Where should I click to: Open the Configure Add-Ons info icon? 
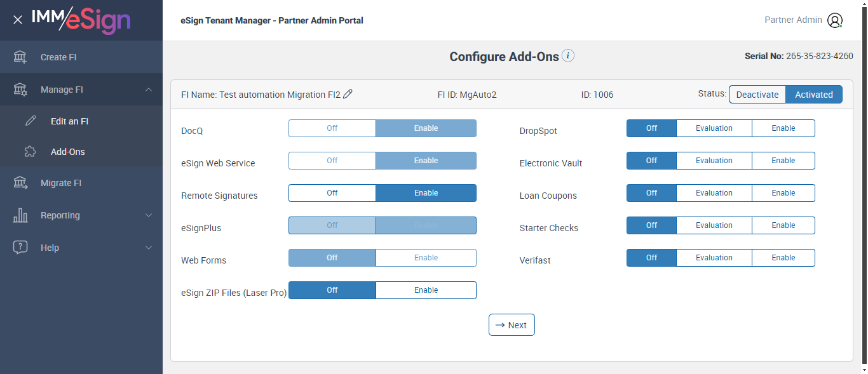click(x=568, y=56)
